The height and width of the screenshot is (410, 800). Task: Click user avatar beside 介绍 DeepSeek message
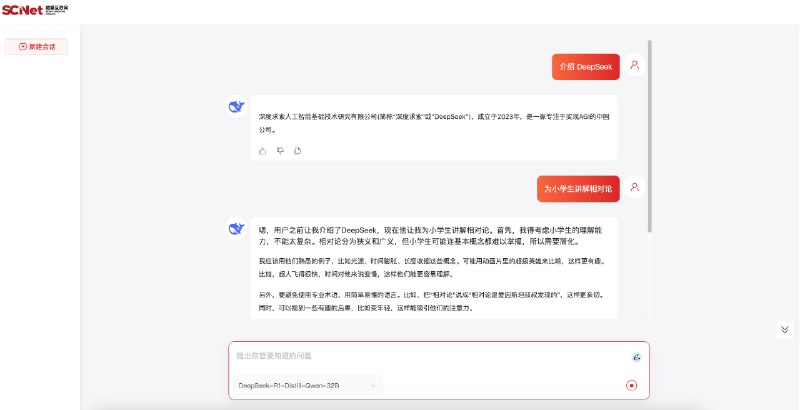(635, 65)
